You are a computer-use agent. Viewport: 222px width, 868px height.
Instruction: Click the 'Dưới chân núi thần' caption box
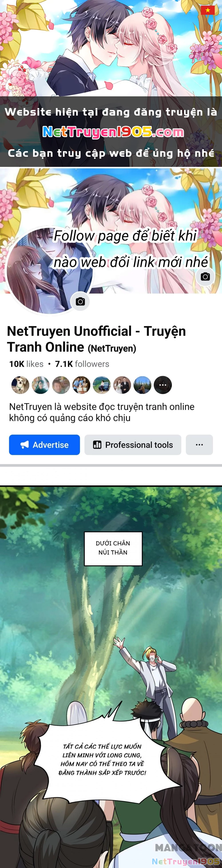click(113, 549)
